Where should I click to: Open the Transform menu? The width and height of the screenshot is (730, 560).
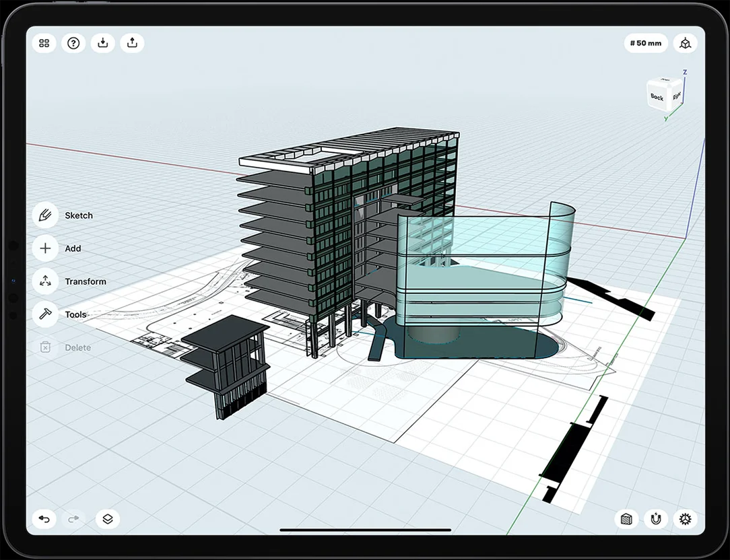tap(45, 281)
